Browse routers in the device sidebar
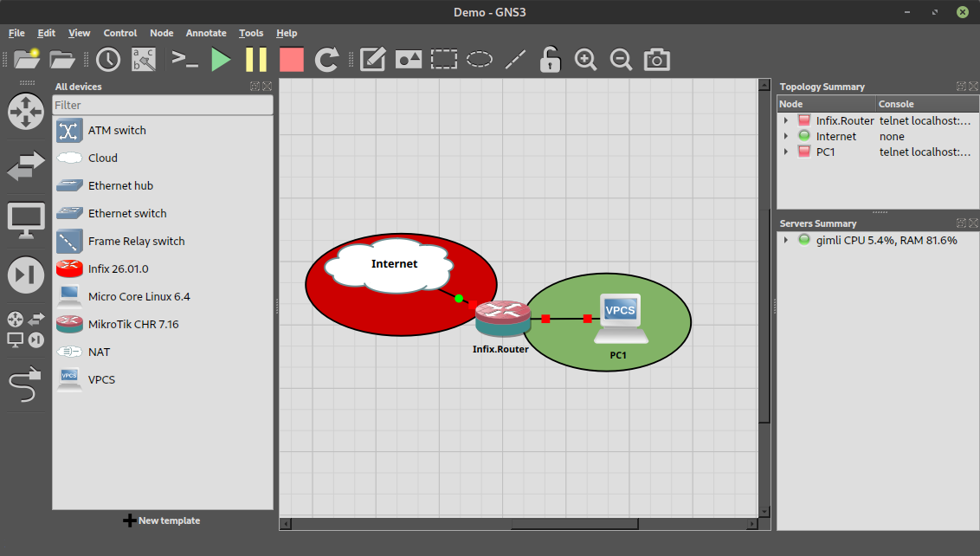 [x=26, y=112]
